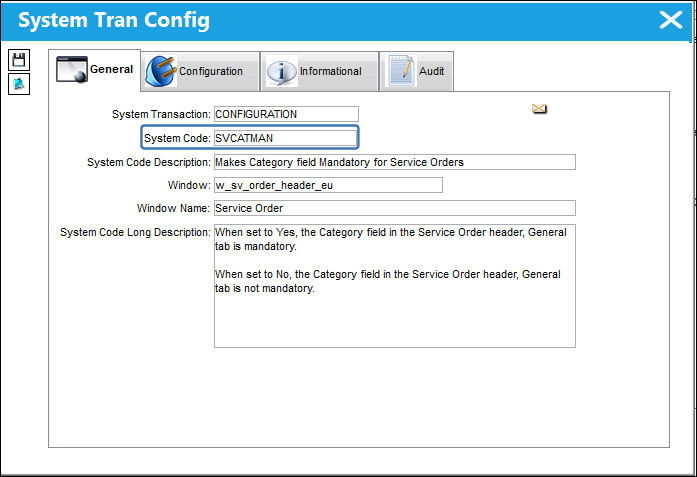This screenshot has height=477, width=697.
Task: Place cursor in Window Name field
Action: click(x=395, y=208)
